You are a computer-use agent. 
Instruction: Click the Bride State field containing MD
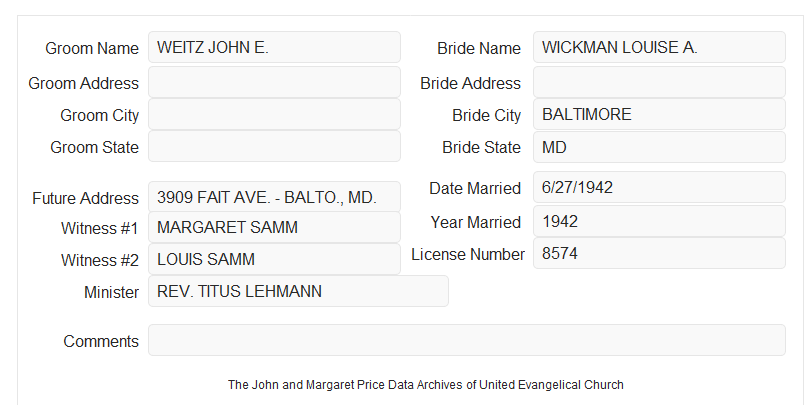(659, 147)
